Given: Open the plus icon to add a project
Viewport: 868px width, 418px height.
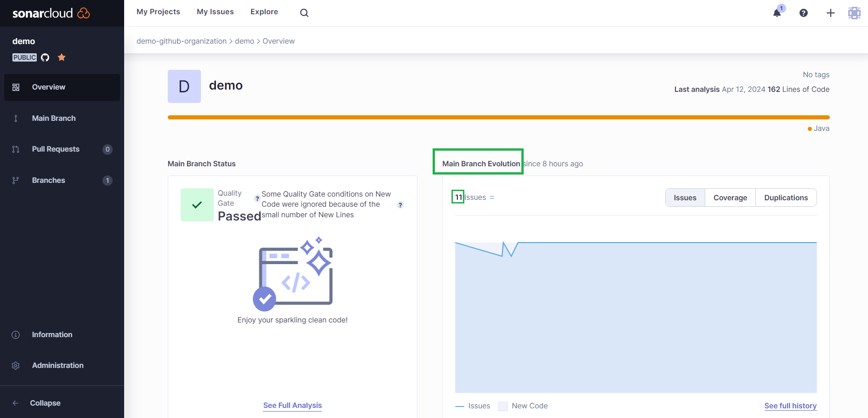Looking at the screenshot, I should pyautogui.click(x=830, y=13).
